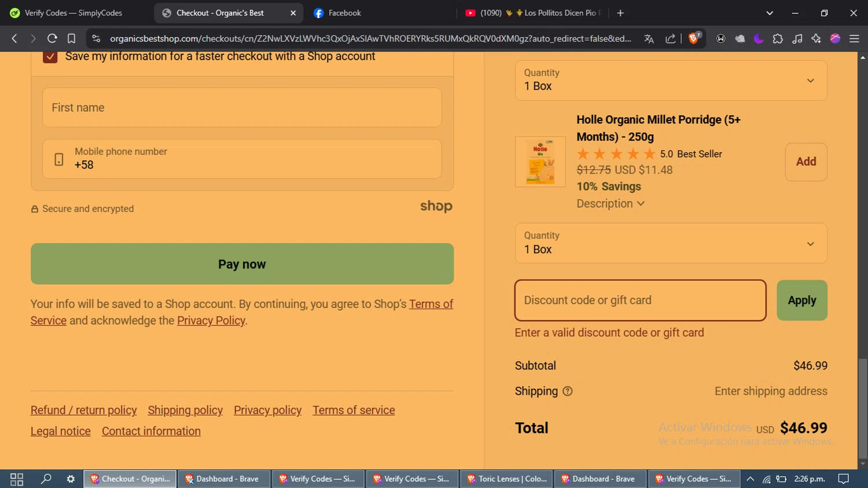Click the First name field
This screenshot has height=488, width=868.
tap(242, 108)
